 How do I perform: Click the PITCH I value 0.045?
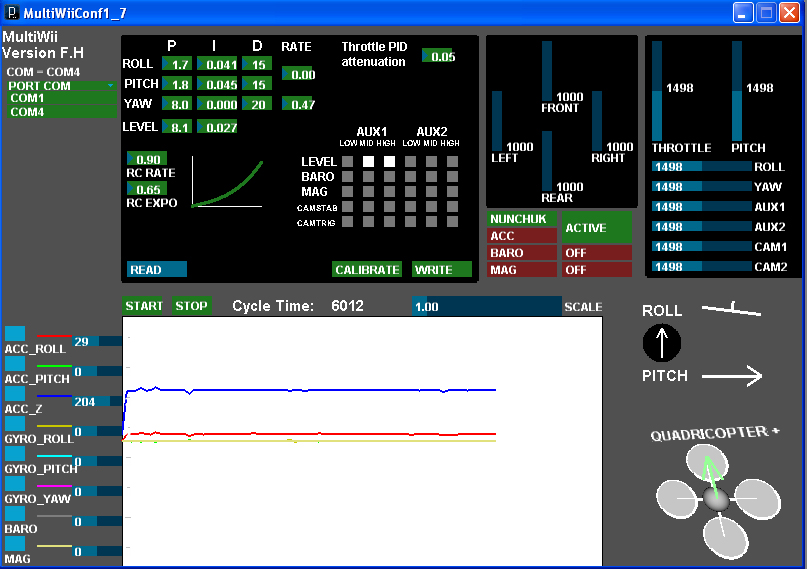(217, 84)
